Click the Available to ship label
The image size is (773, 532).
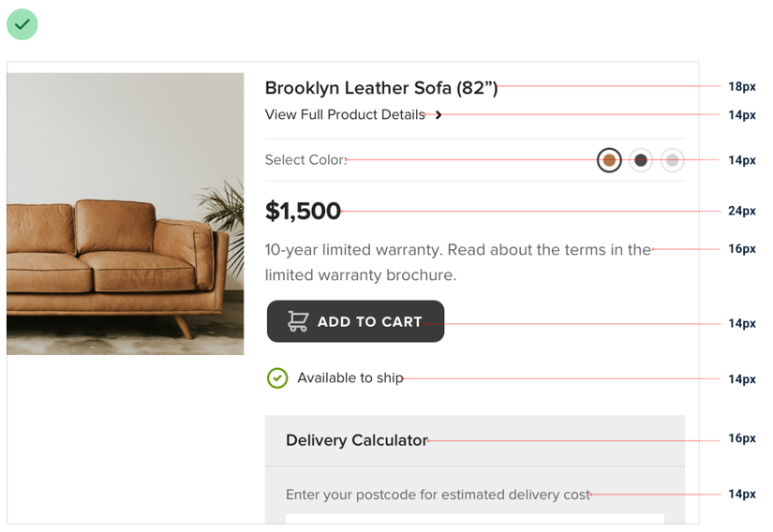click(x=350, y=377)
